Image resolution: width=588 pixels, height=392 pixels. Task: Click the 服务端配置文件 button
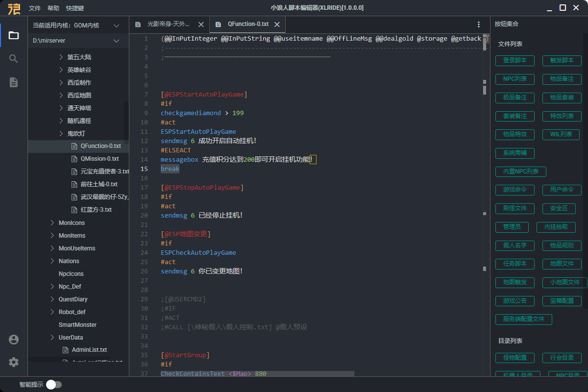click(524, 319)
